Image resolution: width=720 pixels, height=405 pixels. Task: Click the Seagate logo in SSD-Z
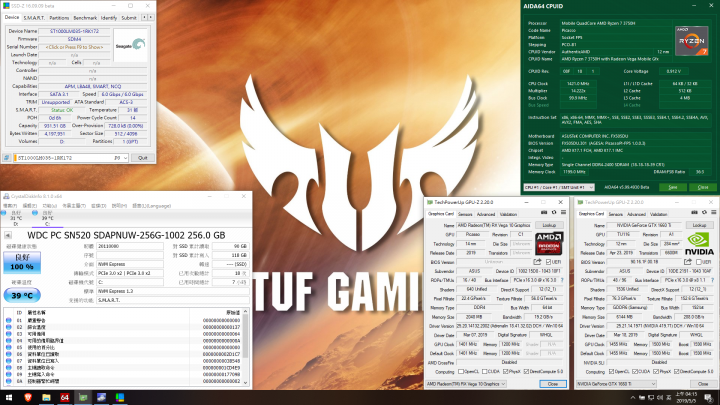pos(130,45)
